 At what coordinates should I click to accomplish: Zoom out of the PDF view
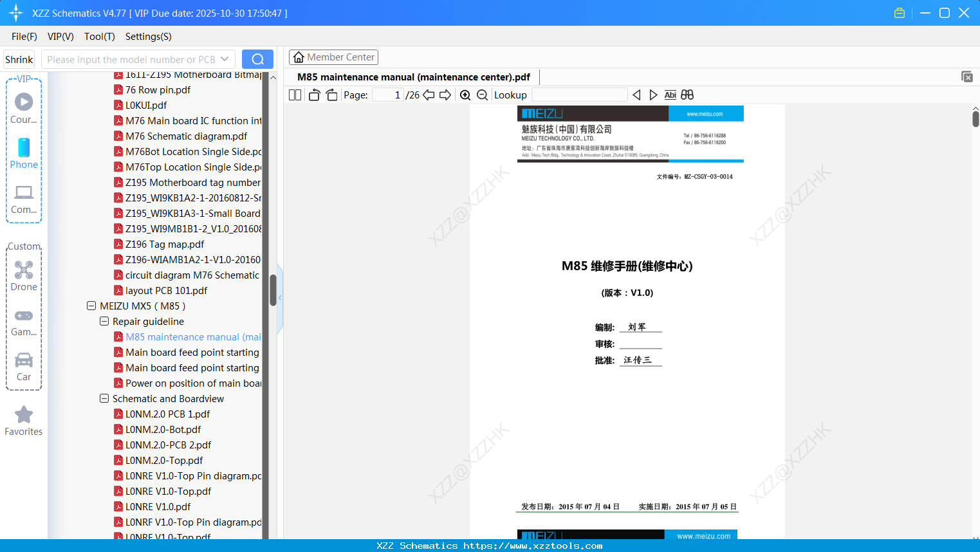pos(481,95)
